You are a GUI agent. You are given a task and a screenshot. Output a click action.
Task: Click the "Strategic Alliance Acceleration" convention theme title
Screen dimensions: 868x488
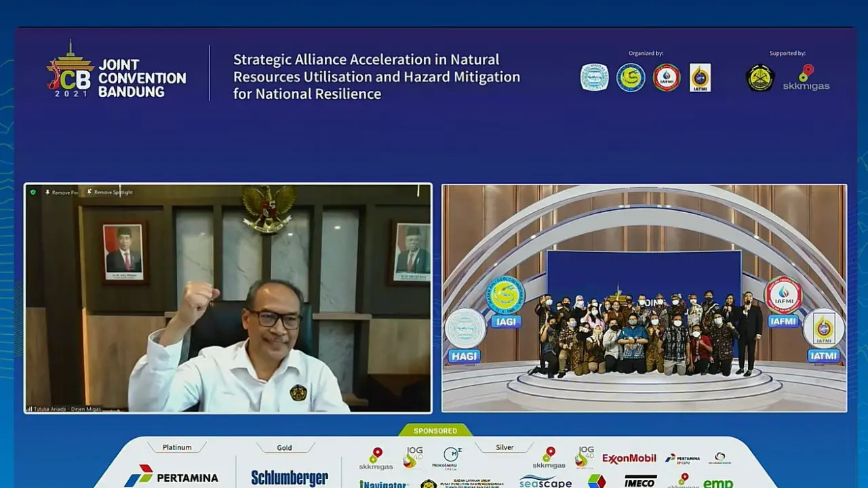376,77
